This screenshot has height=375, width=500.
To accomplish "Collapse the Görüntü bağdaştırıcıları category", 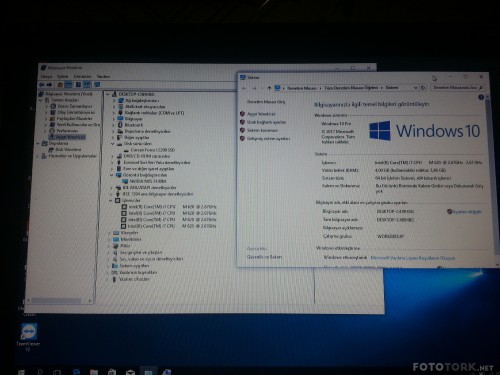I will 112,175.
